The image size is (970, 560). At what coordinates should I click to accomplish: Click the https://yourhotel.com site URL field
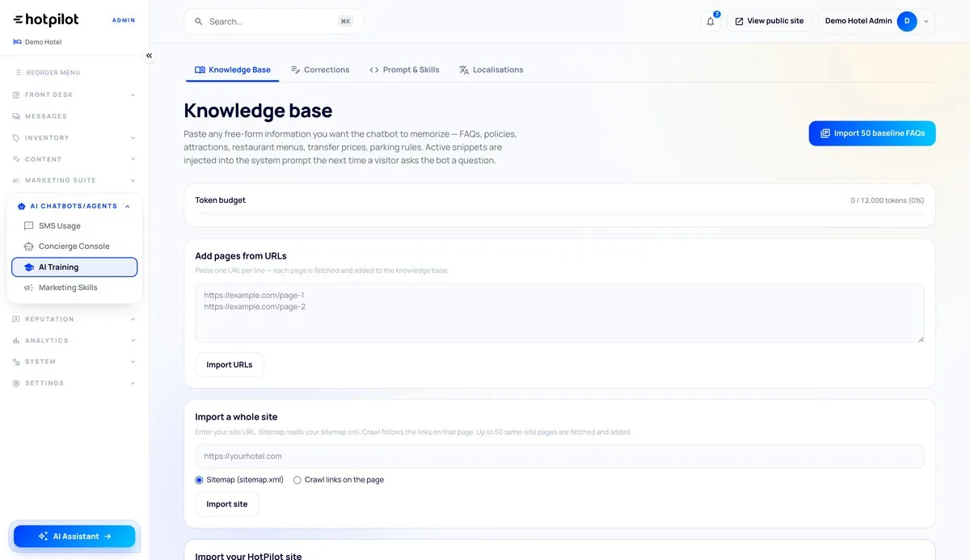[x=559, y=457]
